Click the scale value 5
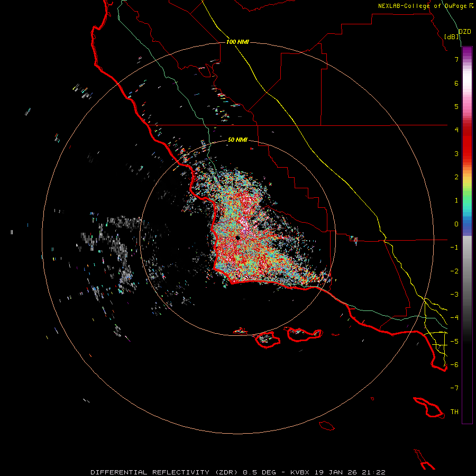 click(x=456, y=106)
